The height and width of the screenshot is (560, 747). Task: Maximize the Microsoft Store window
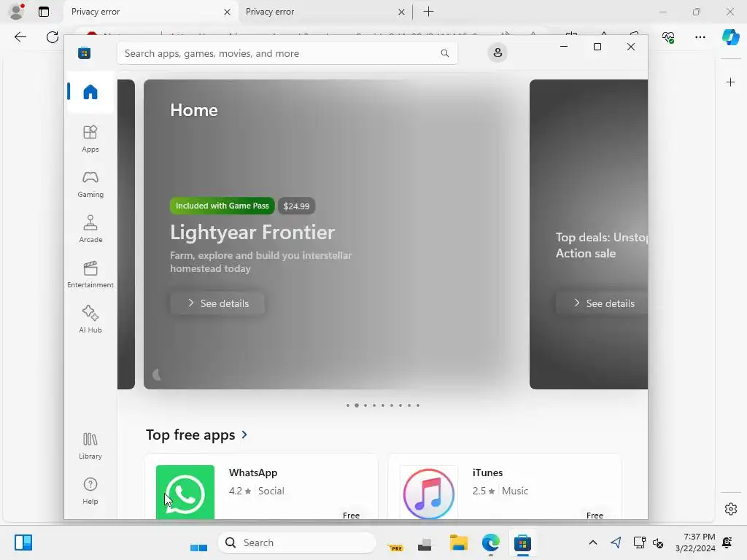[x=597, y=47]
